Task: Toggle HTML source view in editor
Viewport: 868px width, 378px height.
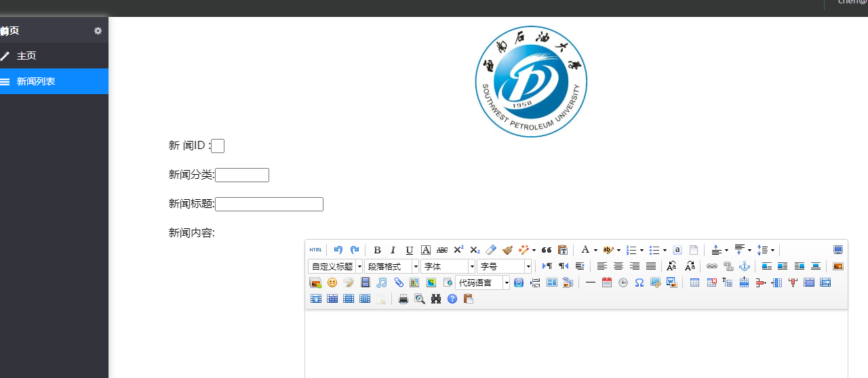Action: click(x=316, y=250)
